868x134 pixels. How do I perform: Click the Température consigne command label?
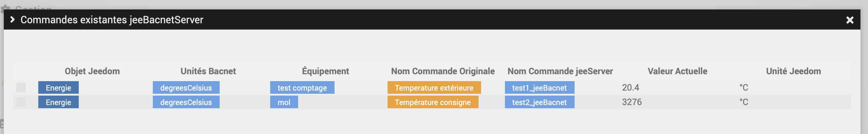pos(432,102)
